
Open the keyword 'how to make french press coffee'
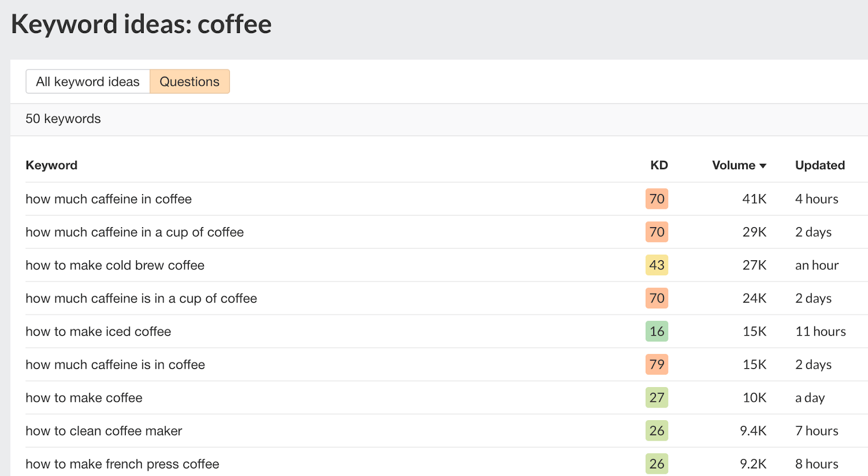pyautogui.click(x=122, y=464)
